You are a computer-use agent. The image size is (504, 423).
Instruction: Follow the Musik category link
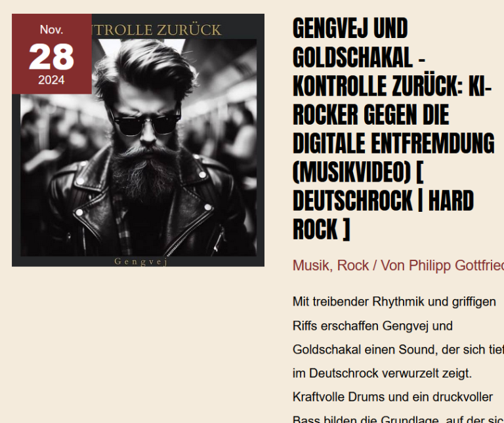pos(312,266)
